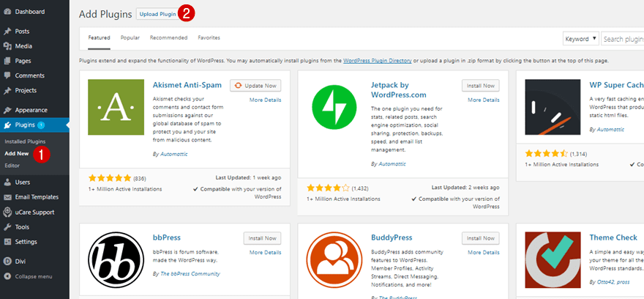
Task: Click the Media library icon
Action: pos(7,46)
